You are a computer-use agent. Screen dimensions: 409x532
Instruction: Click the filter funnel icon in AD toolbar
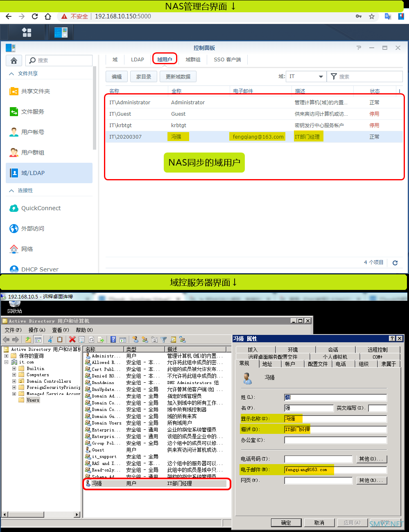pyautogui.click(x=164, y=339)
